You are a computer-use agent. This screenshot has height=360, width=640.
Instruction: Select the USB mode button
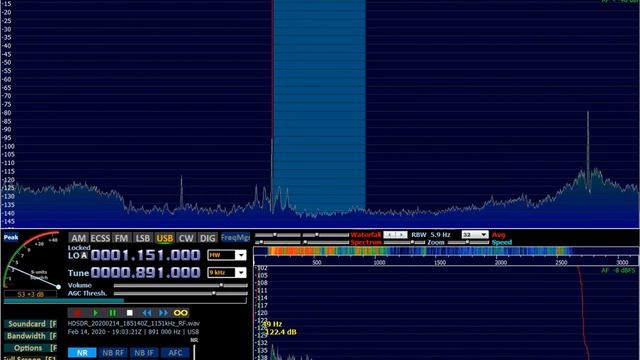tap(164, 238)
